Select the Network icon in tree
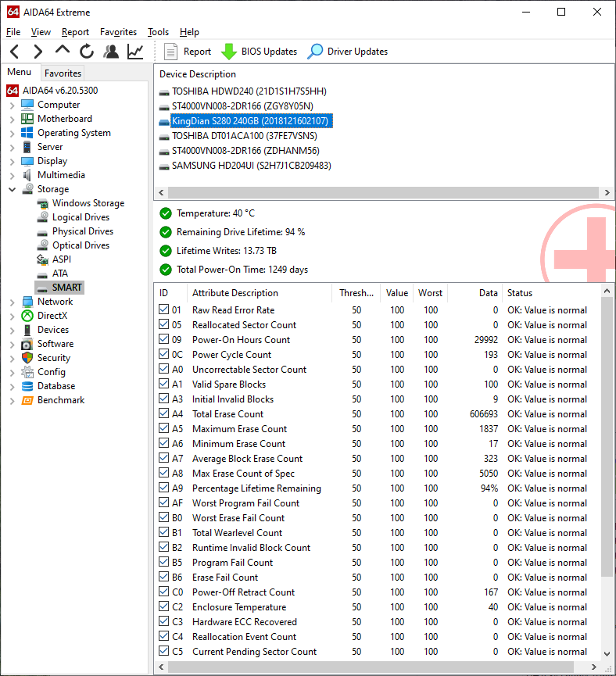Screen dimensions: 616x676 tap(27, 302)
